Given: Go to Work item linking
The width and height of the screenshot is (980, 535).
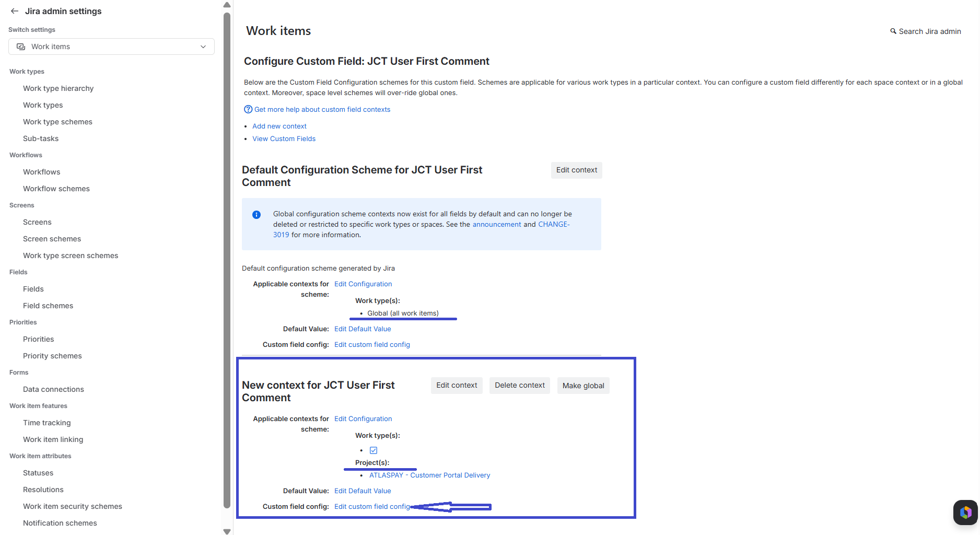Looking at the screenshot, I should pos(53,439).
